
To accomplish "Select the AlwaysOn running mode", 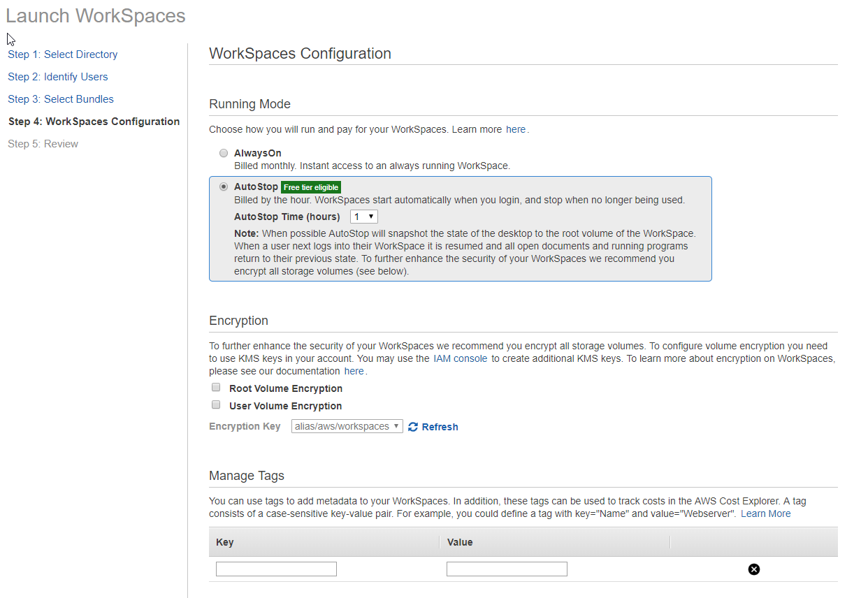I will point(224,153).
